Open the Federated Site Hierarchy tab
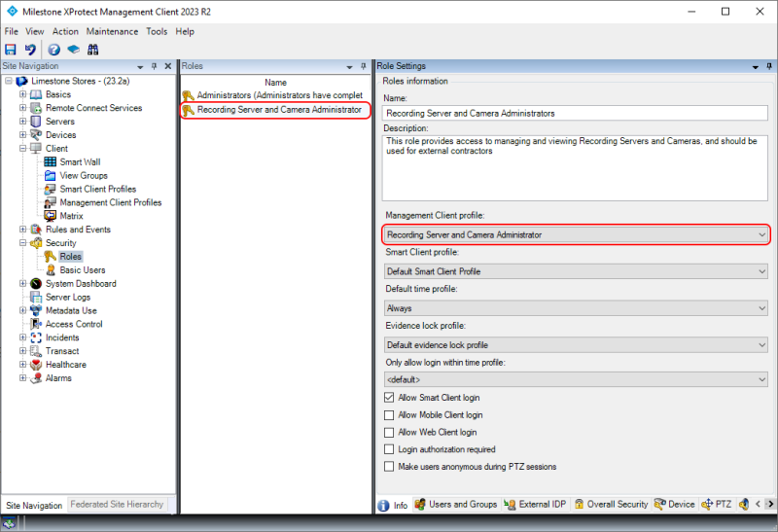The width and height of the screenshot is (778, 532). point(117,504)
